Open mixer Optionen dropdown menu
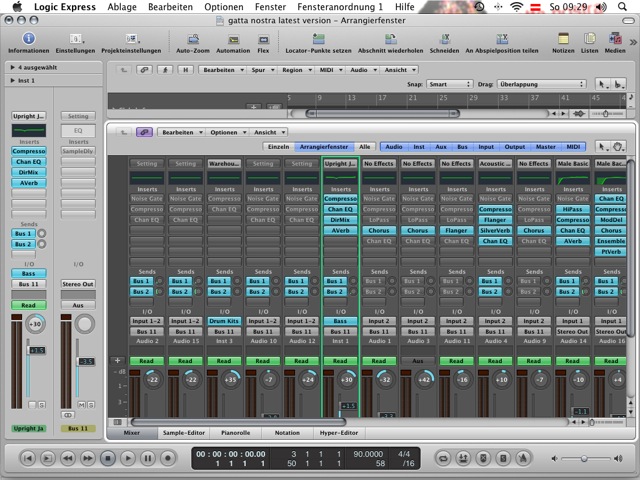640x480 pixels. click(227, 132)
